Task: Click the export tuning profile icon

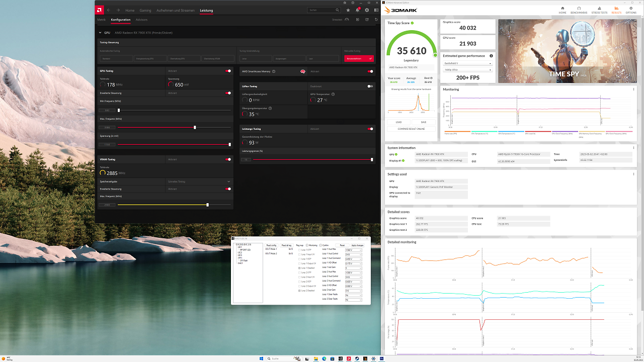Action: 367,20
